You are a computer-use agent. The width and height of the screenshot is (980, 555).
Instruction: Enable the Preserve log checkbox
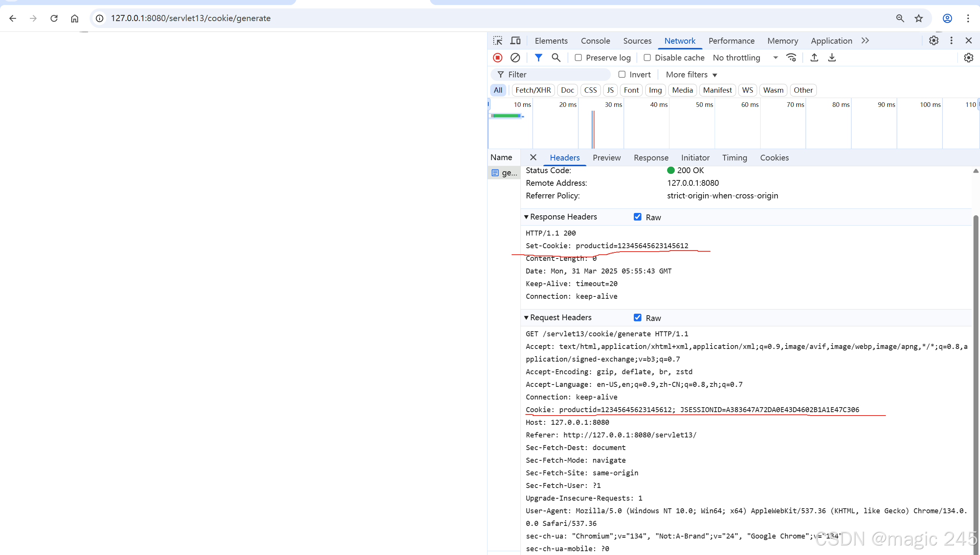[578, 58]
